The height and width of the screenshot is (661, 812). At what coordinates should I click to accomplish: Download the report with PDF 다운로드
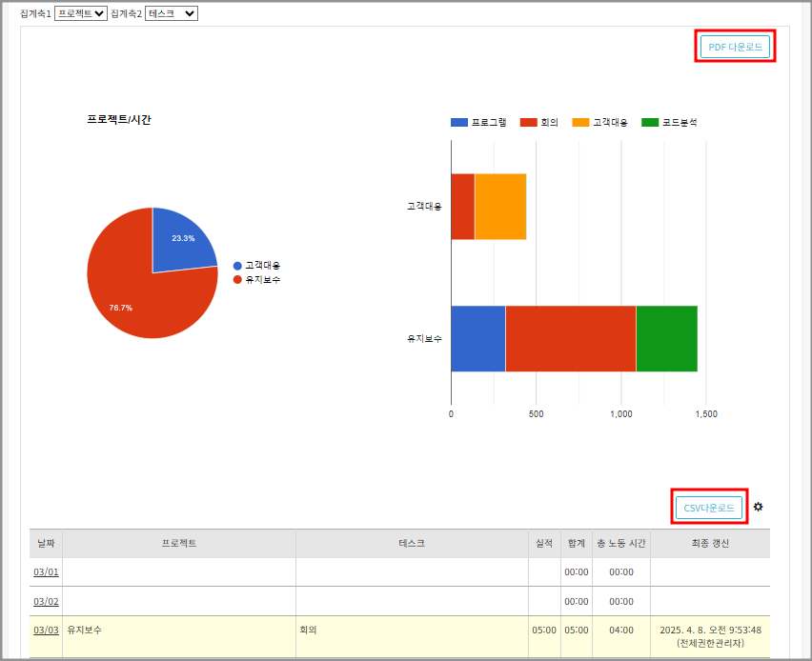click(x=735, y=47)
